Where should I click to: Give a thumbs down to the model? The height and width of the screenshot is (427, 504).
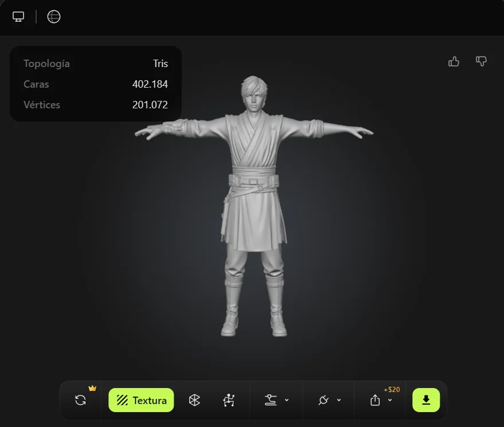point(481,61)
